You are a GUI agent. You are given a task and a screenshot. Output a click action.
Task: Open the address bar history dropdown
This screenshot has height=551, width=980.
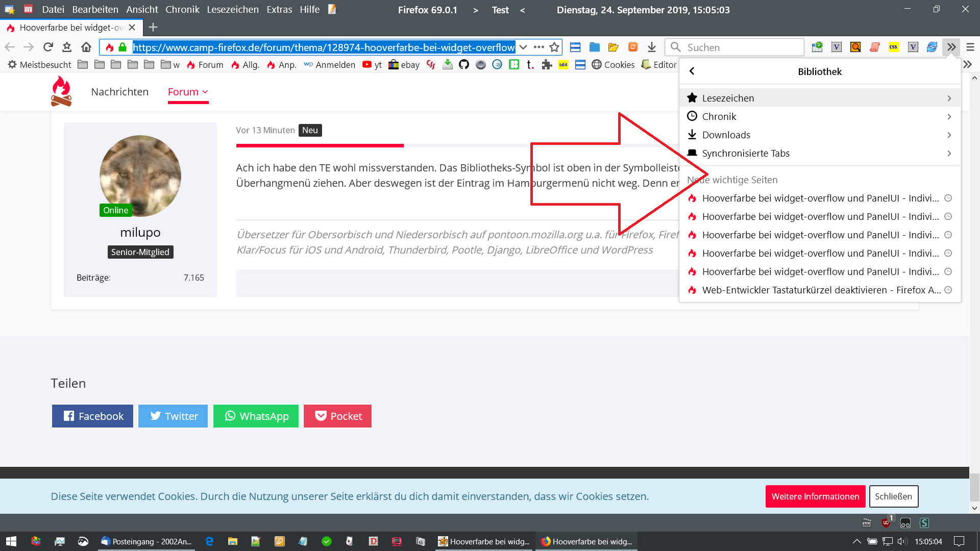523,47
